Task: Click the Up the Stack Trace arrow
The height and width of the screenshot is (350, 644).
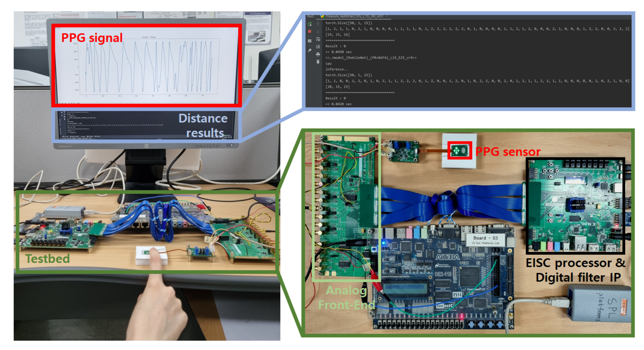Action: pyautogui.click(x=318, y=24)
